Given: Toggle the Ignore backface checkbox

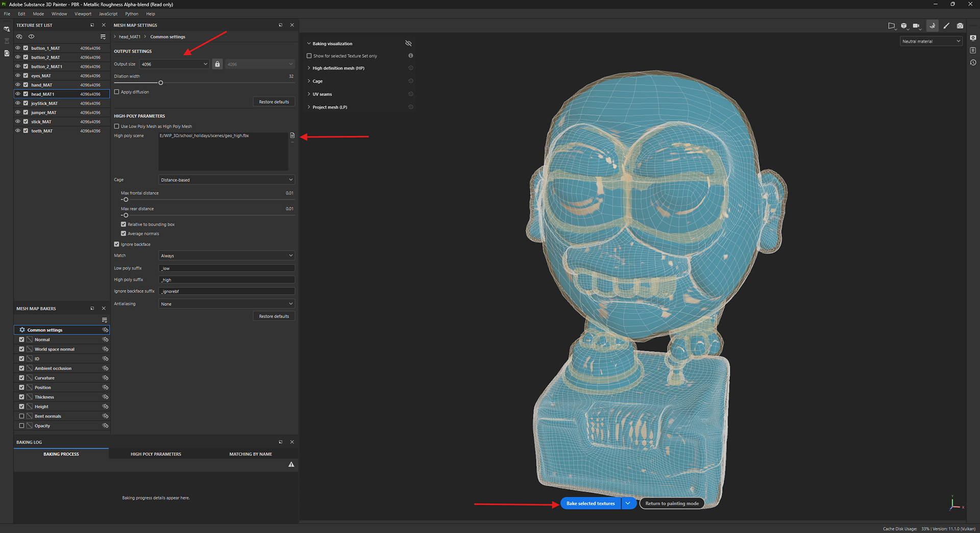Looking at the screenshot, I should (x=116, y=244).
